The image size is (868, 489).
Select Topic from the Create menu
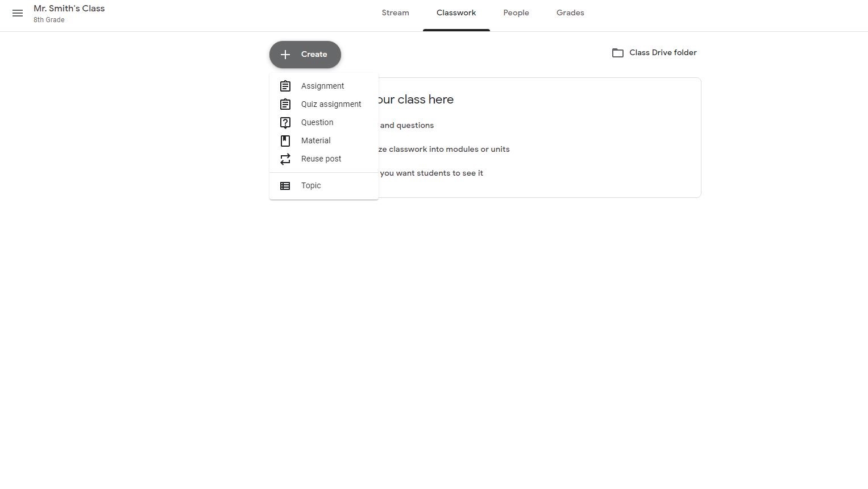tap(311, 185)
